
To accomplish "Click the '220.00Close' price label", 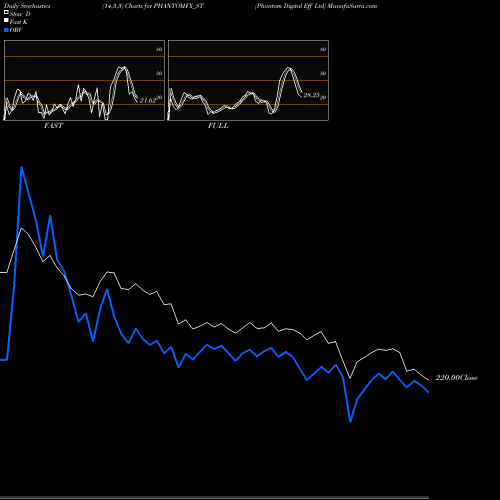I will [457, 378].
